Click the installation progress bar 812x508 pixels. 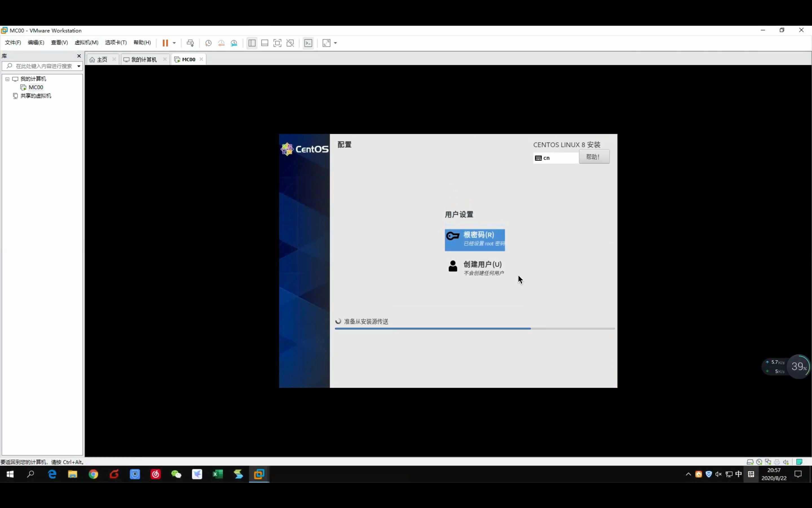point(475,328)
